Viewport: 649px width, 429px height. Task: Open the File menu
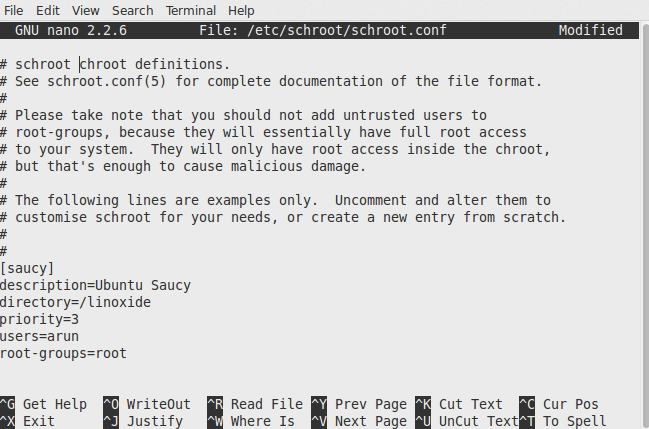click(x=15, y=10)
